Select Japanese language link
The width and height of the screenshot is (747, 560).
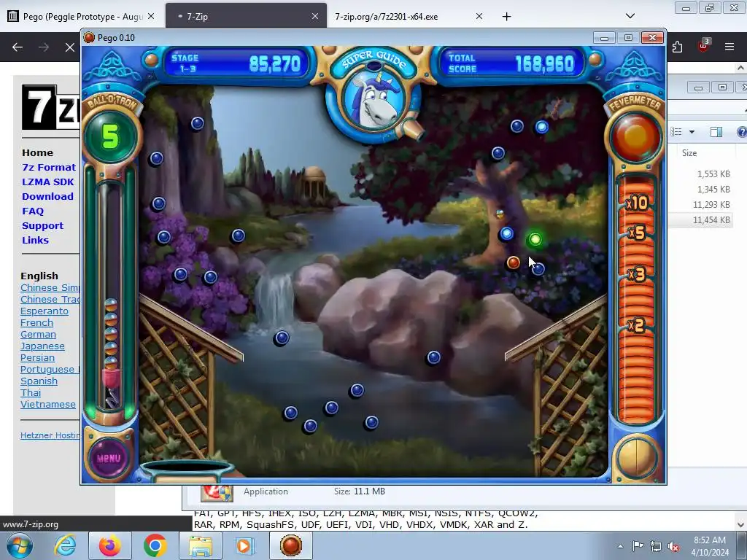coord(42,346)
